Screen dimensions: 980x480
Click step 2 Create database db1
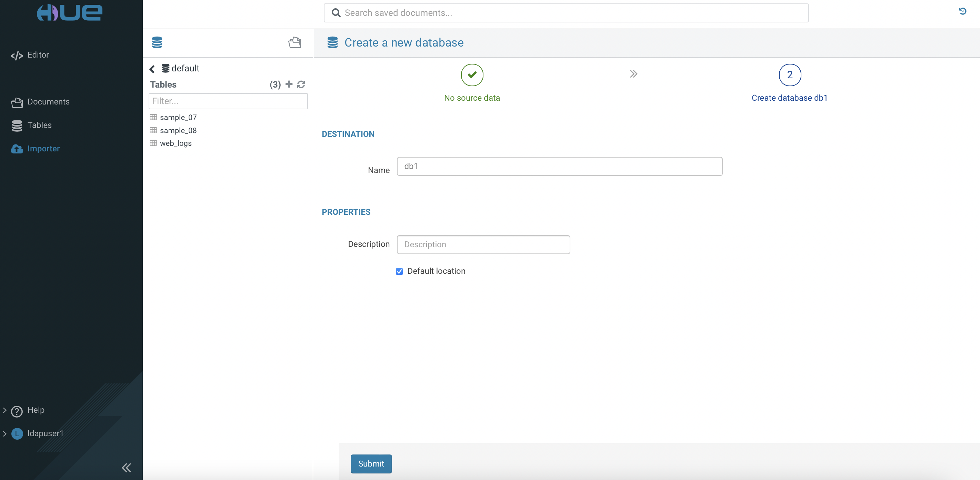click(x=789, y=75)
